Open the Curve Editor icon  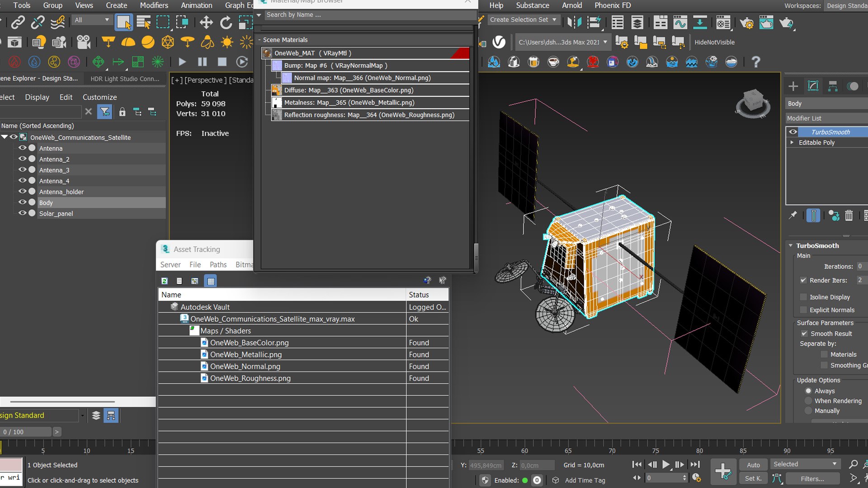click(x=680, y=22)
